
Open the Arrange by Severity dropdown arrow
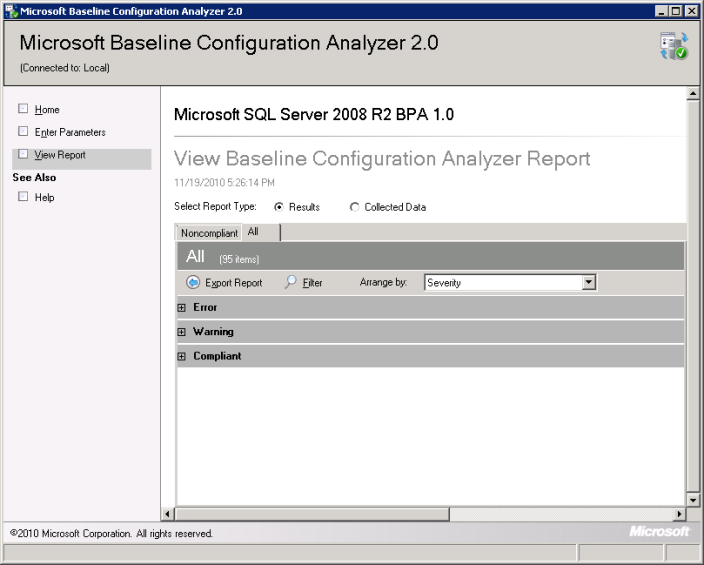tap(589, 282)
